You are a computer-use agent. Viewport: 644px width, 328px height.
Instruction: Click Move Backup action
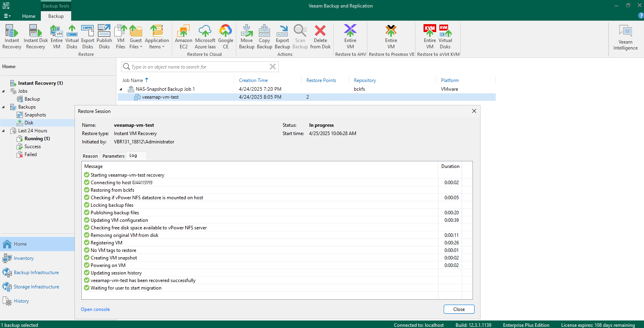coord(247,37)
